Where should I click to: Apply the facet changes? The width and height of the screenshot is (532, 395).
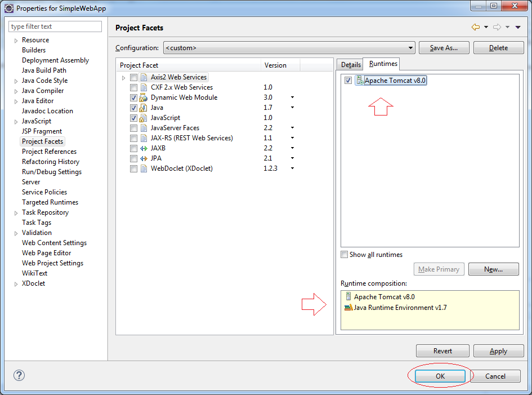498,351
